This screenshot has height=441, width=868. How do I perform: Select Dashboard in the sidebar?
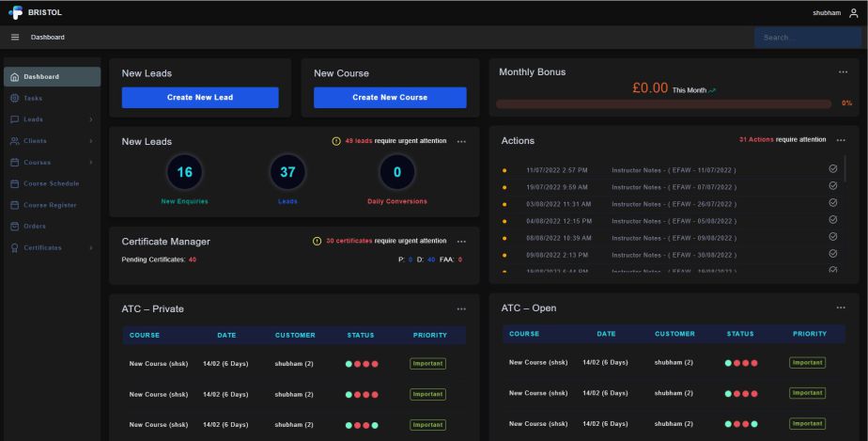point(52,77)
